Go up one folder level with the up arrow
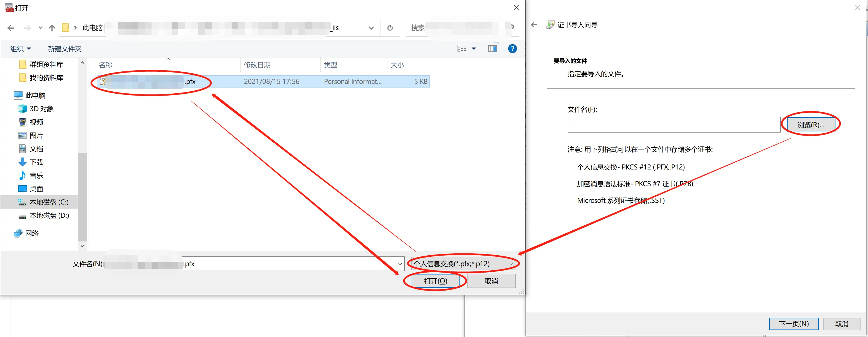The width and height of the screenshot is (868, 337). (51, 28)
